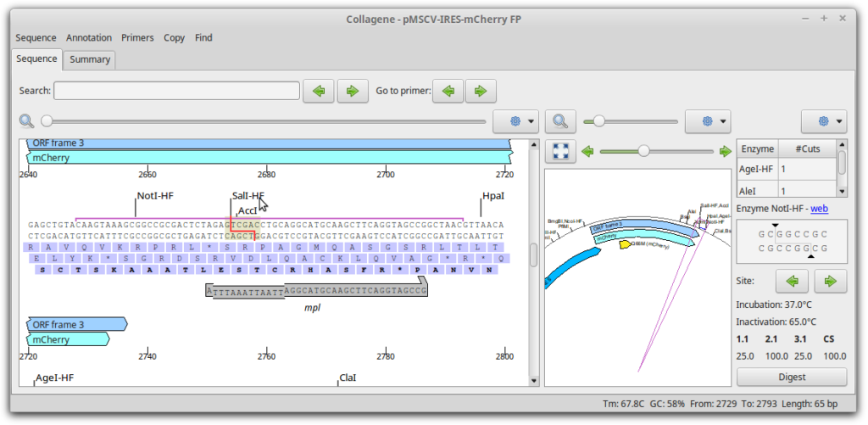
Task: Click the AccI restriction site label
Action: tap(248, 211)
